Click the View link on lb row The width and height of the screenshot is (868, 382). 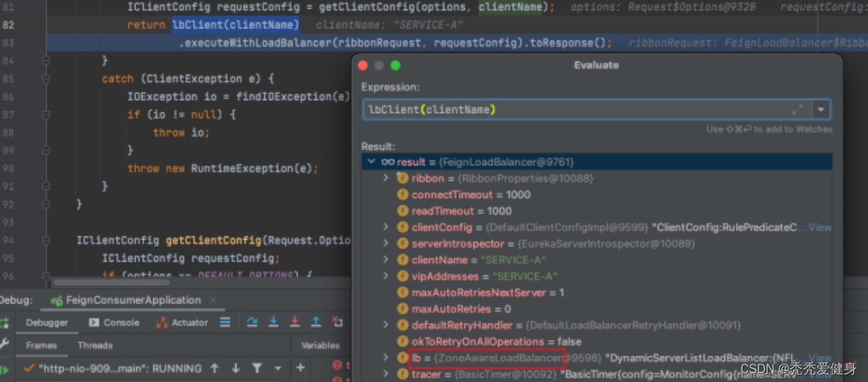pyautogui.click(x=820, y=358)
